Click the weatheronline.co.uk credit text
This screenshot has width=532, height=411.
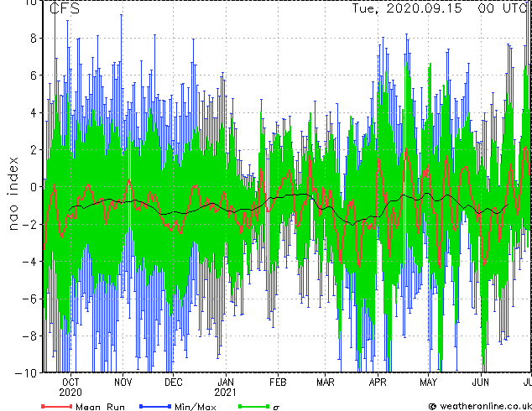(485, 406)
